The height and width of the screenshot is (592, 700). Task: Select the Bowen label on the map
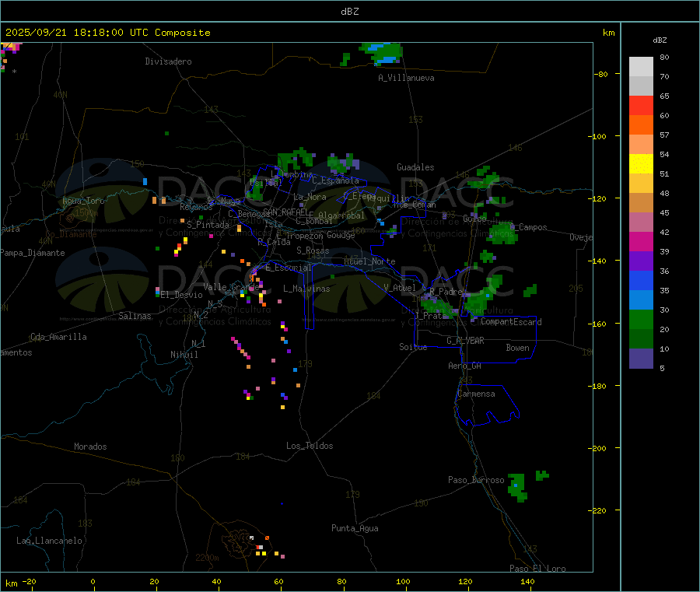tap(517, 348)
